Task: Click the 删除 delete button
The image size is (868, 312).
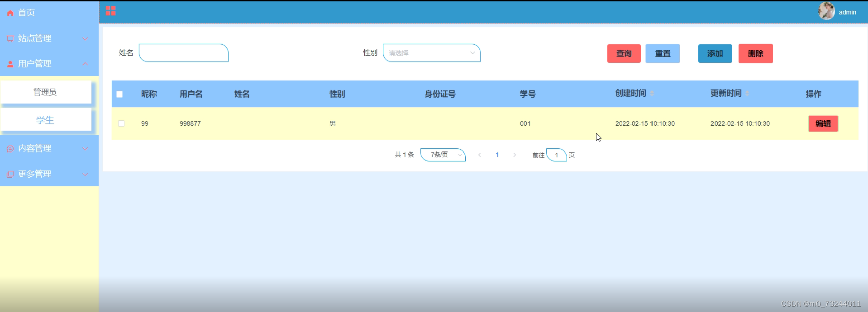Action: pyautogui.click(x=755, y=53)
